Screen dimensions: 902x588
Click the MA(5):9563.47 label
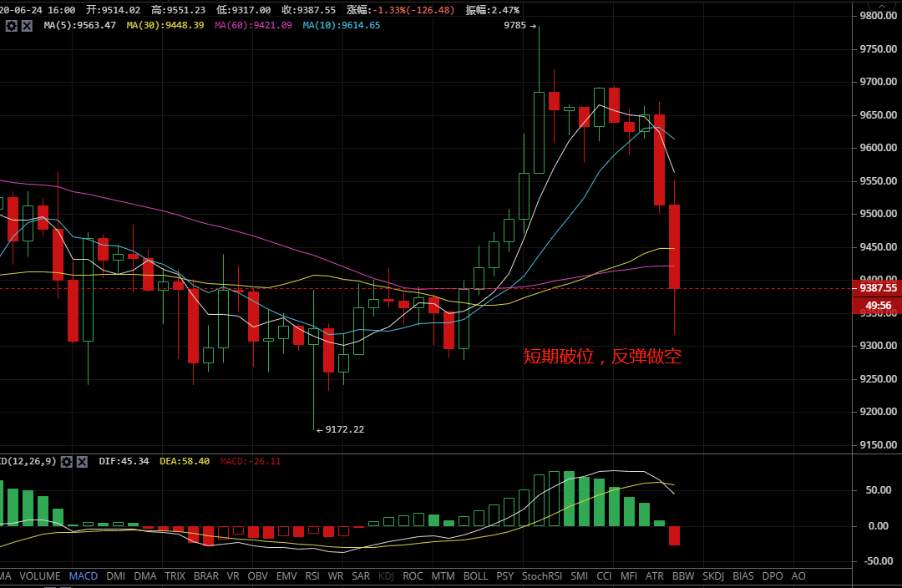[80, 25]
